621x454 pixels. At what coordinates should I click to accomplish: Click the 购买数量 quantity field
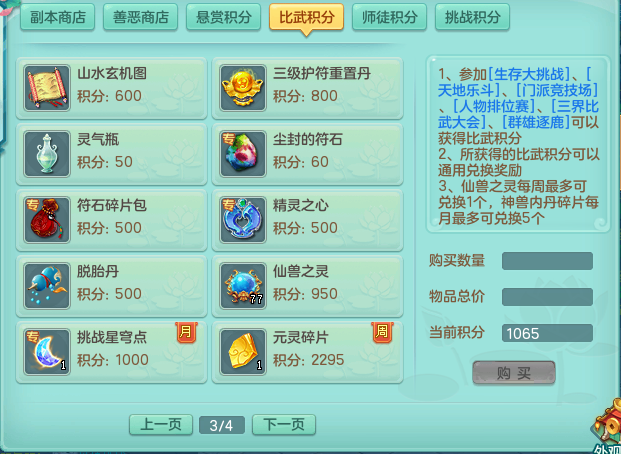(x=547, y=261)
